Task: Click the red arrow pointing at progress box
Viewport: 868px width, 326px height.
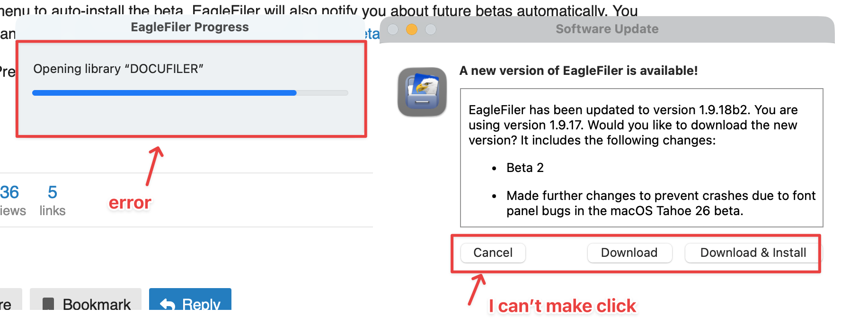Action: coord(154,165)
